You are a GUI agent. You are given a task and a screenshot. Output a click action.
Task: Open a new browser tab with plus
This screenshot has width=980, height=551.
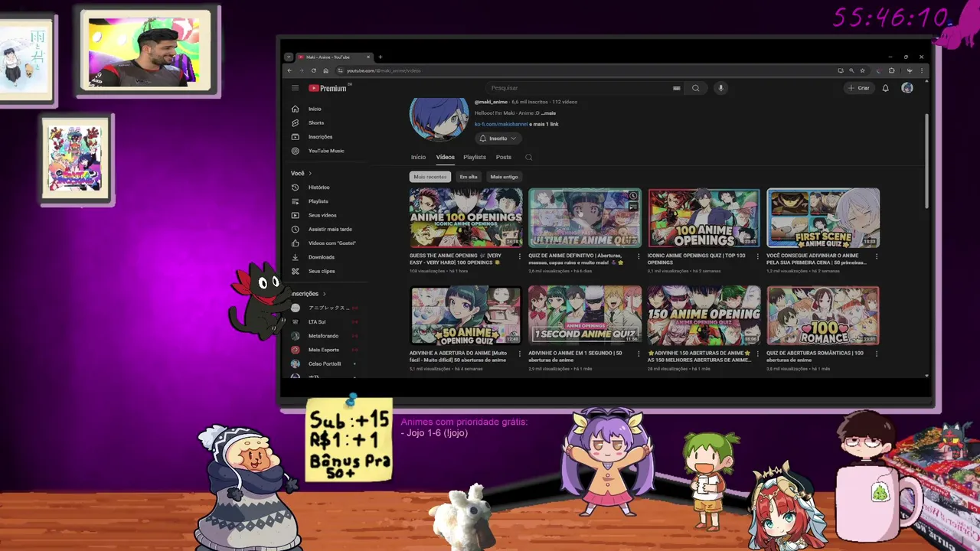(x=380, y=57)
